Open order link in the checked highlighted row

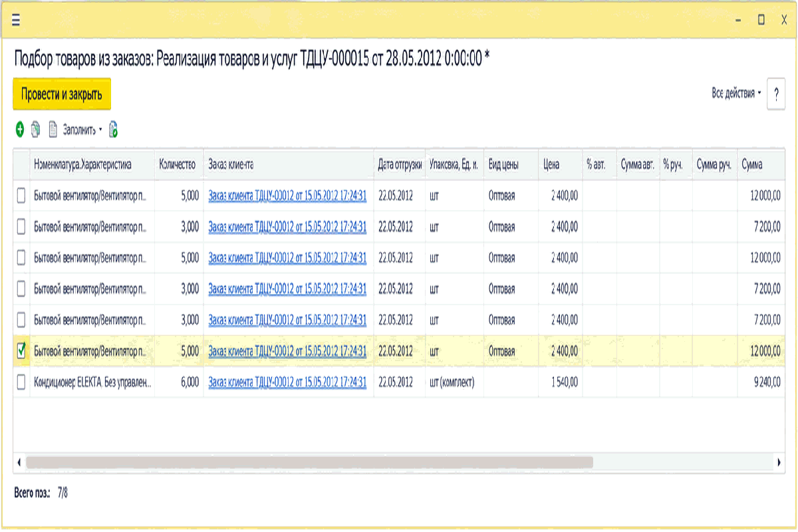click(x=287, y=351)
